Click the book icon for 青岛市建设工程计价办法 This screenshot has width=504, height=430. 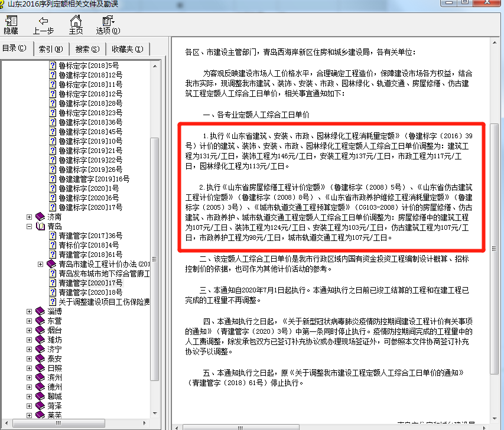pyautogui.click(x=51, y=264)
